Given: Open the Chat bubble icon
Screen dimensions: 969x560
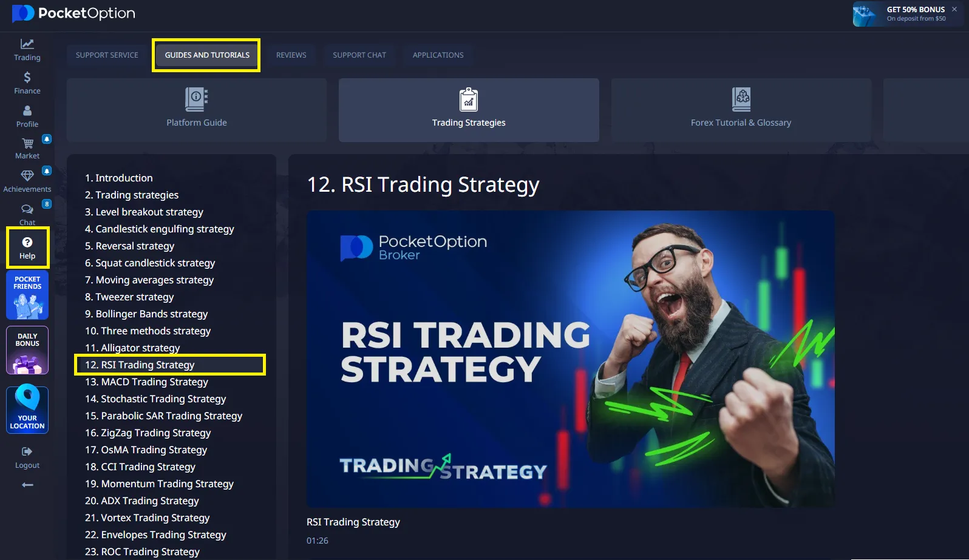Looking at the screenshot, I should [x=27, y=209].
